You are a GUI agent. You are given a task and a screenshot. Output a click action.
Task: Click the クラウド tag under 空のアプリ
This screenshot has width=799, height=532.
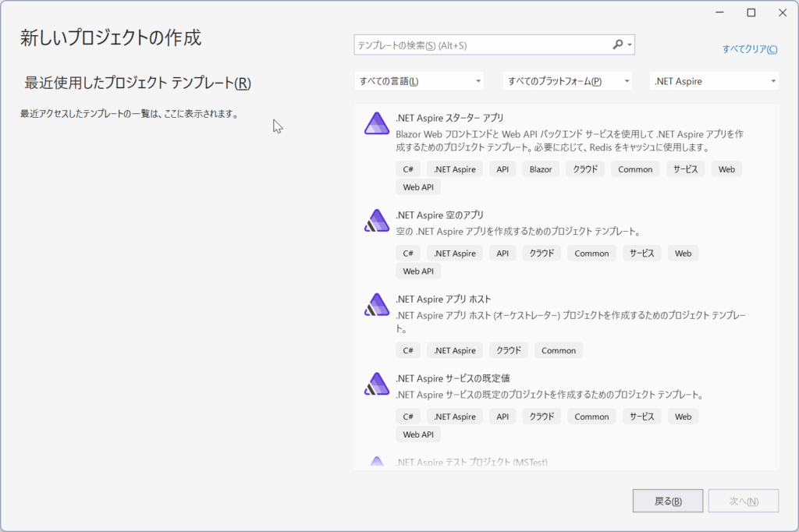(x=542, y=254)
